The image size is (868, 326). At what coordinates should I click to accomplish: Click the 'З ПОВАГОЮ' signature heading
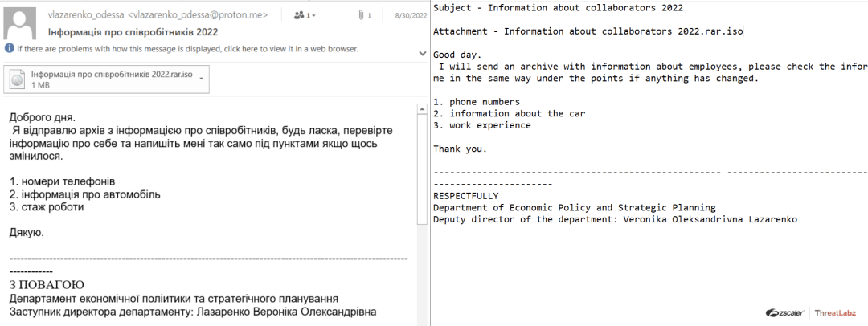47,285
